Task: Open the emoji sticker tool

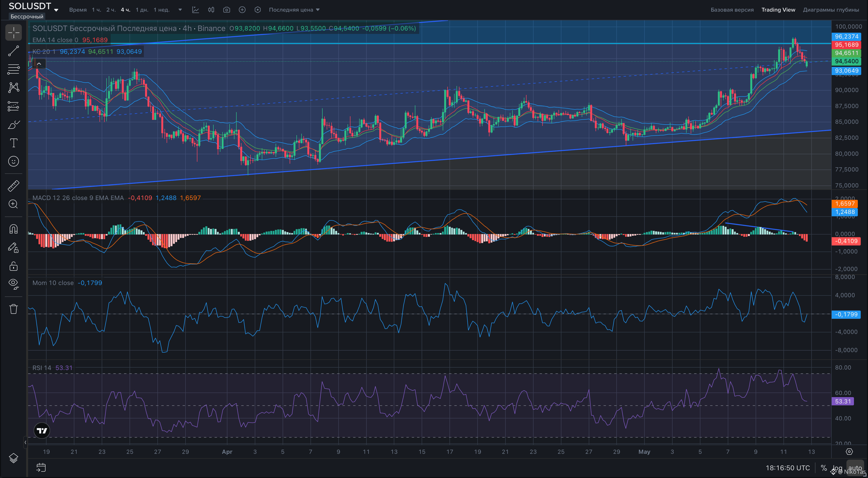Action: pyautogui.click(x=14, y=161)
